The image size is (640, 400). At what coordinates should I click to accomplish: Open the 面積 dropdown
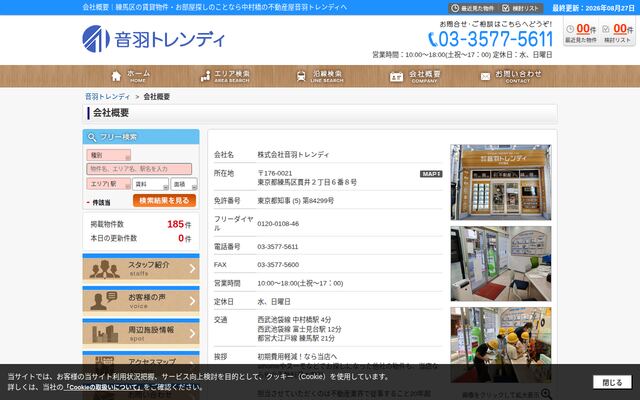click(184, 184)
